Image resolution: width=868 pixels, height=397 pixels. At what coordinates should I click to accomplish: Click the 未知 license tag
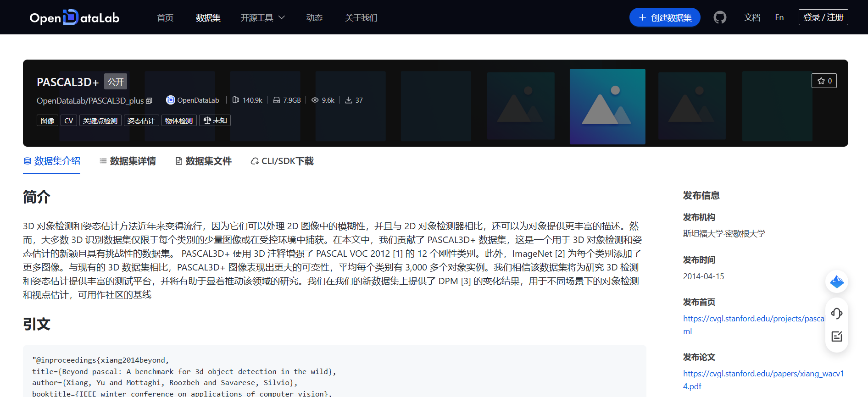[215, 121]
